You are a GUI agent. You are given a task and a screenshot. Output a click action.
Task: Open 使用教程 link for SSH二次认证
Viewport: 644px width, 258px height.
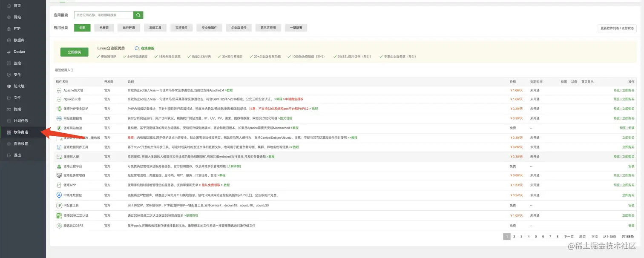pos(191,215)
